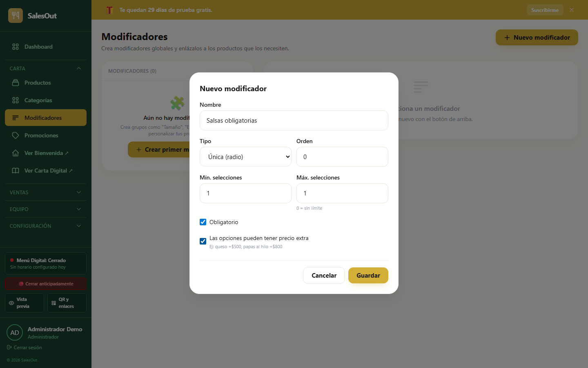This screenshot has width=588, height=368.
Task: Expand the VENTAS sidebar section
Action: pyautogui.click(x=46, y=192)
